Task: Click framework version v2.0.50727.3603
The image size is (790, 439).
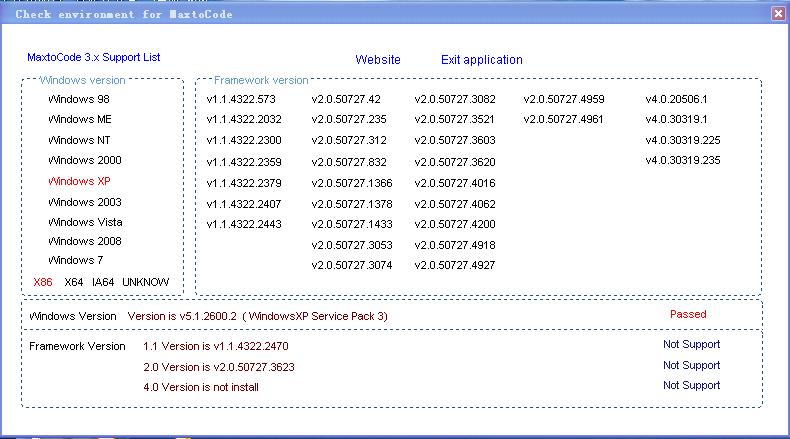Action: tap(455, 140)
